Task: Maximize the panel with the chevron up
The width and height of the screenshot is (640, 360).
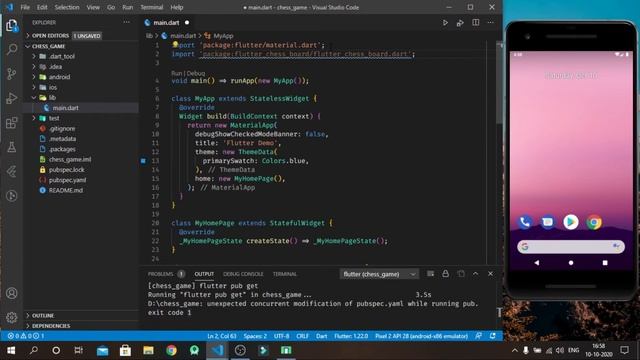Action: tap(476, 273)
